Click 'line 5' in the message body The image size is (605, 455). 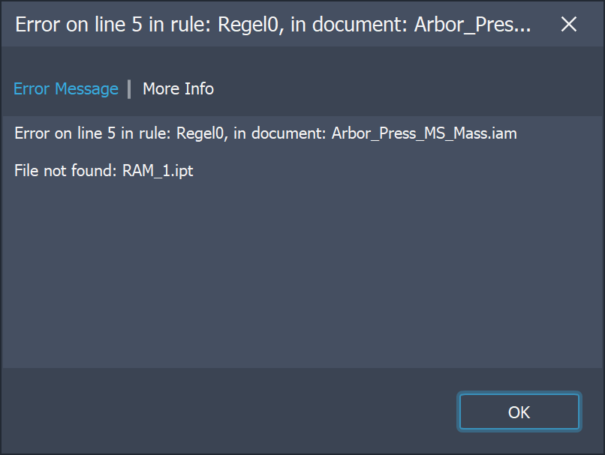(x=100, y=133)
